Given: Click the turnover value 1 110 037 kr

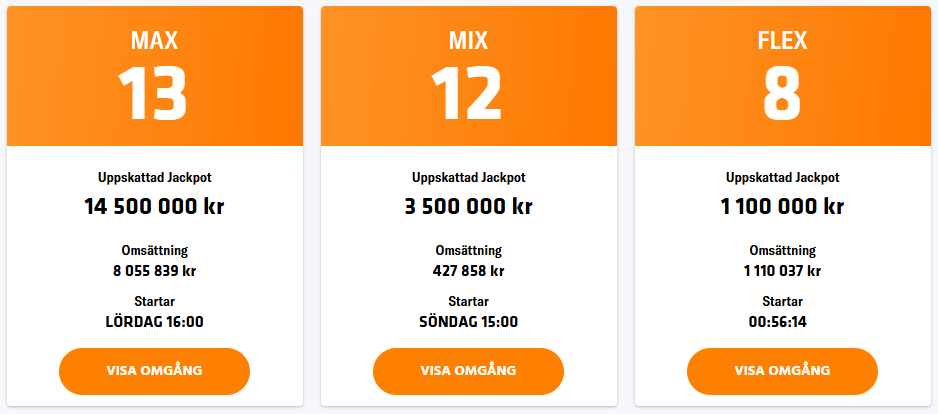Looking at the screenshot, I should pos(782,271).
